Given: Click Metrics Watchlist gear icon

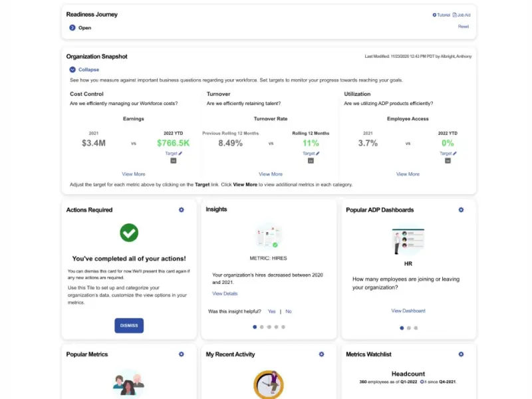Looking at the screenshot, I should 461,354.
